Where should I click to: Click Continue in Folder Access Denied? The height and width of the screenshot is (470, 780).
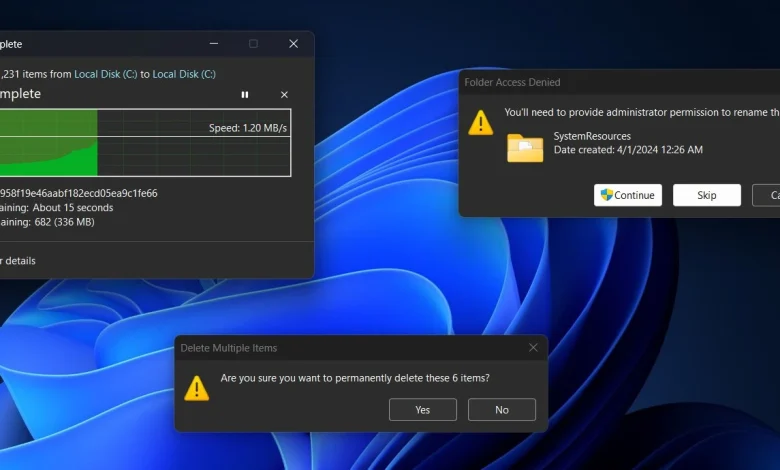628,195
